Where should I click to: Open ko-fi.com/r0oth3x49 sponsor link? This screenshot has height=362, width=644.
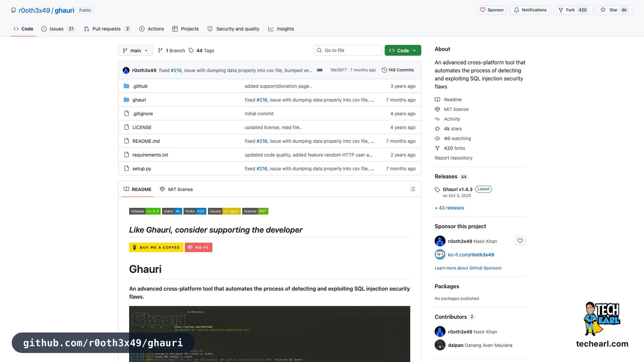(471, 255)
